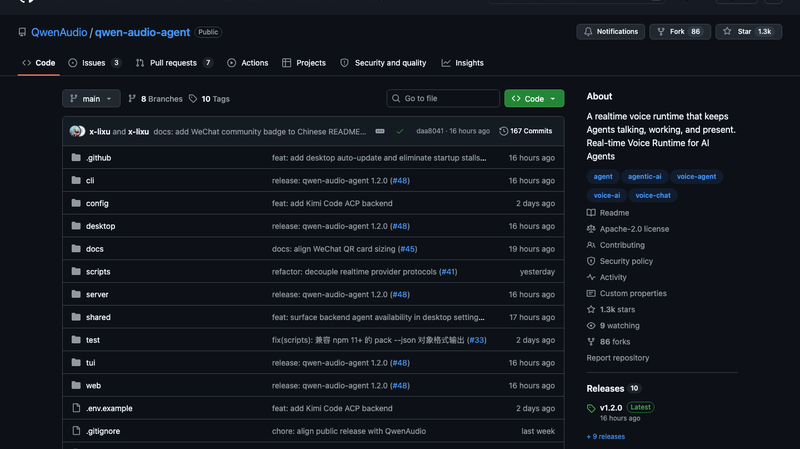Select the voice-chat topic tag
Viewport: 800px width, 449px height.
(x=653, y=195)
